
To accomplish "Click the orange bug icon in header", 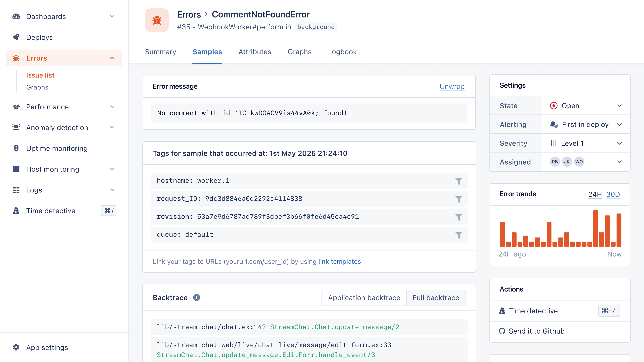I will [x=157, y=20].
